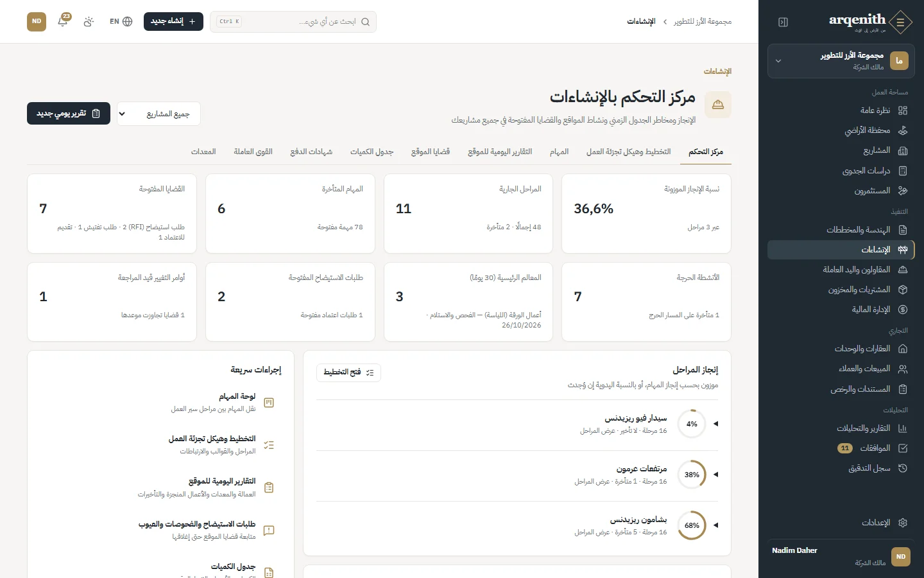Open سجل التدقيق in the sidebar
Screen dimensions: 924x578
841,468
